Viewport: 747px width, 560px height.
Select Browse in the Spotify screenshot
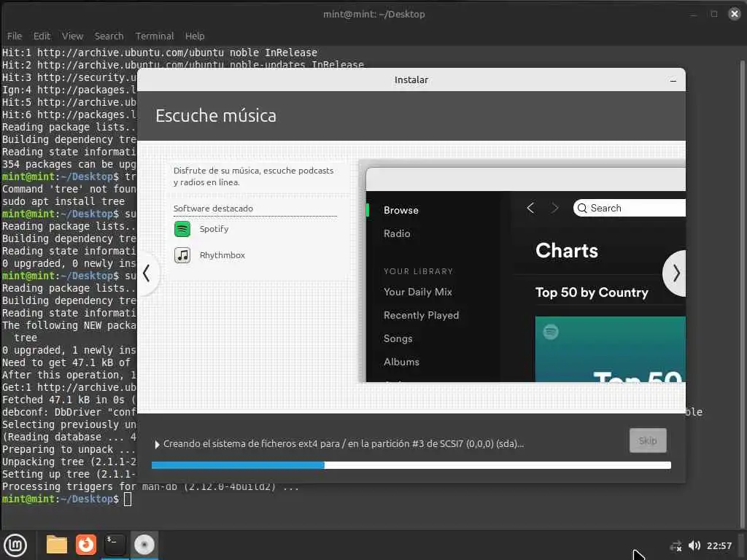tap(400, 211)
